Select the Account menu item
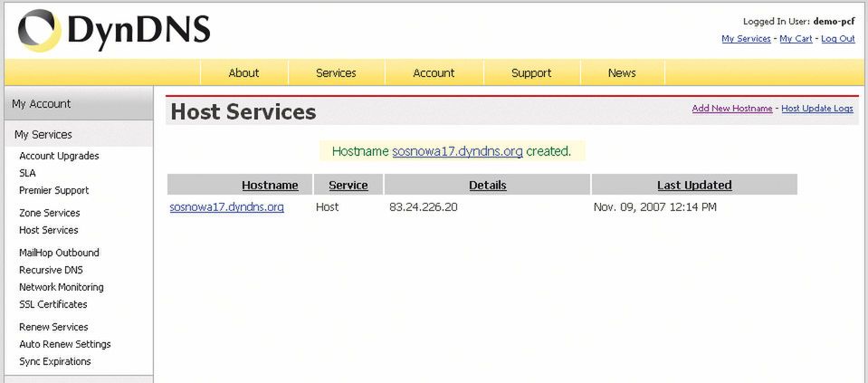This screenshot has width=868, height=383. coord(434,73)
